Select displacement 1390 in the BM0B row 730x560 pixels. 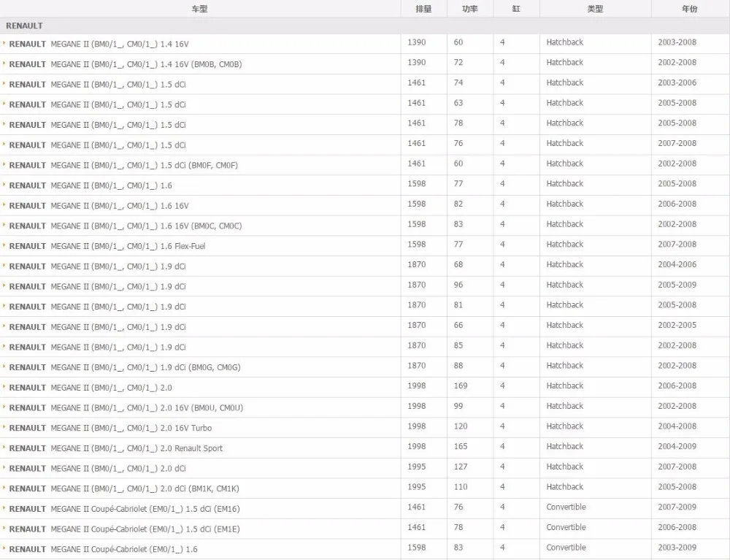point(417,62)
